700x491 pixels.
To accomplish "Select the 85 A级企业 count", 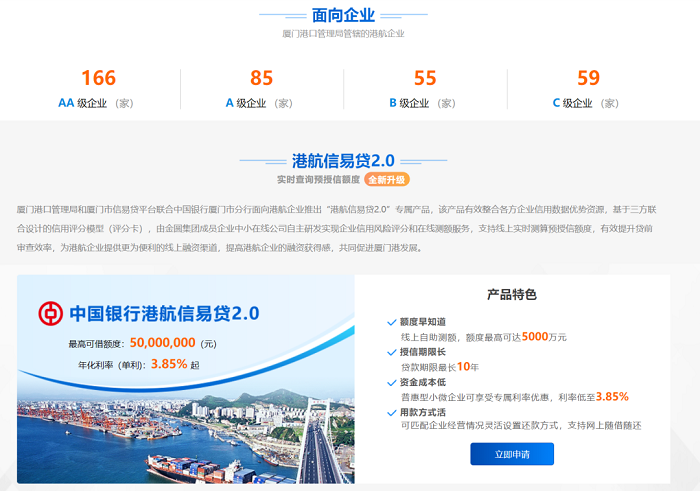I will [x=261, y=78].
